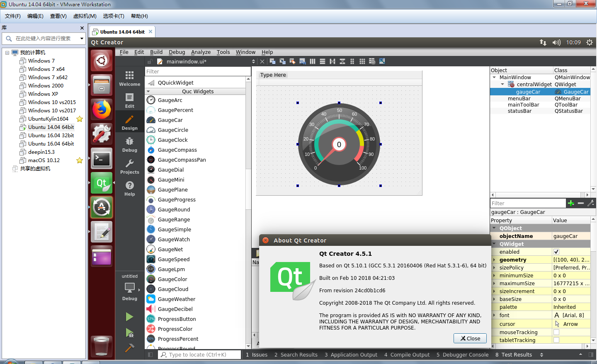Open the Issues output pane
The width and height of the screenshot is (597, 364).
pyautogui.click(x=257, y=355)
